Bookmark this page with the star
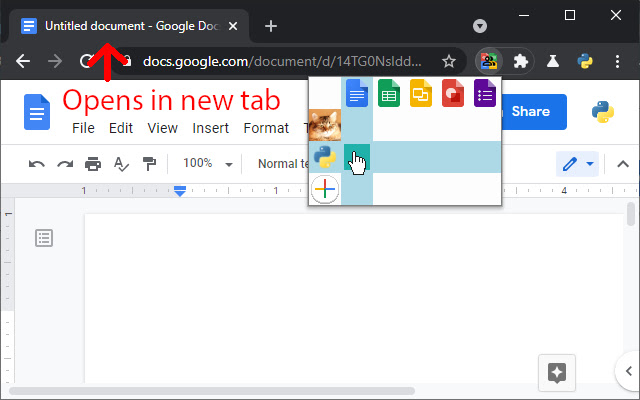This screenshot has width=640, height=400. click(449, 61)
